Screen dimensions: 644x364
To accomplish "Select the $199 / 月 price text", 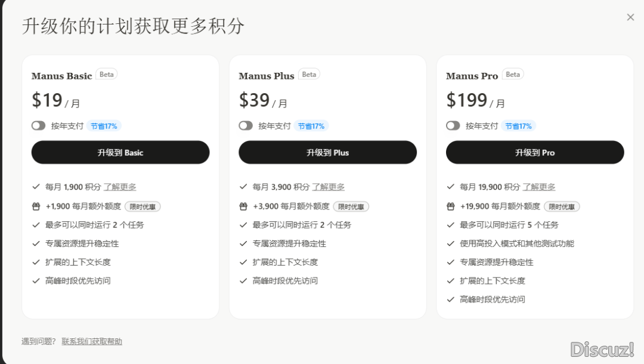I will tap(476, 100).
